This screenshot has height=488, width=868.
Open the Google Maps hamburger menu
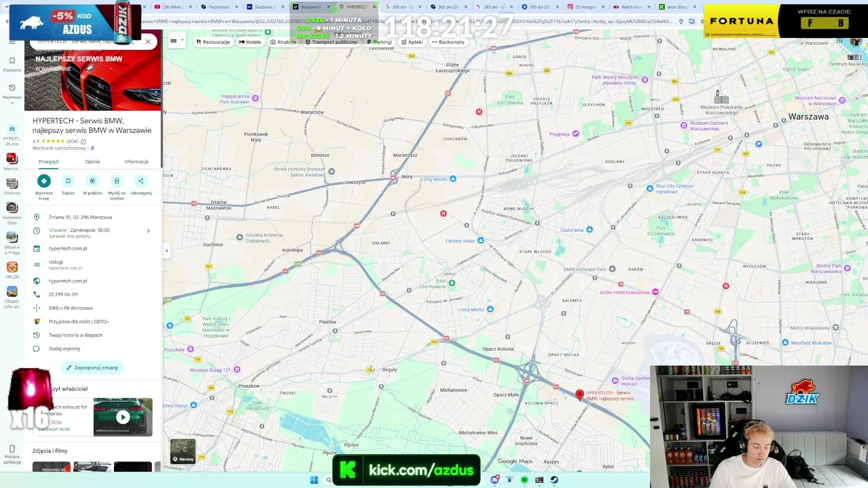pos(12,42)
